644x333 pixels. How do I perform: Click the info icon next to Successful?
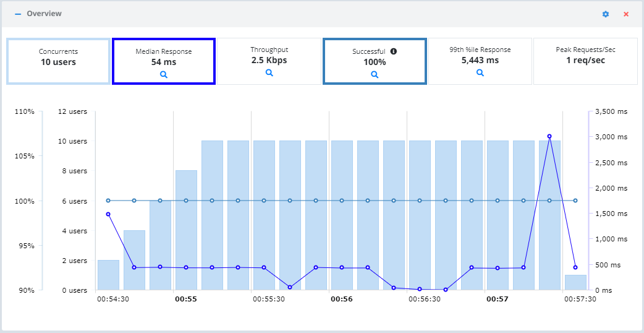tap(394, 51)
